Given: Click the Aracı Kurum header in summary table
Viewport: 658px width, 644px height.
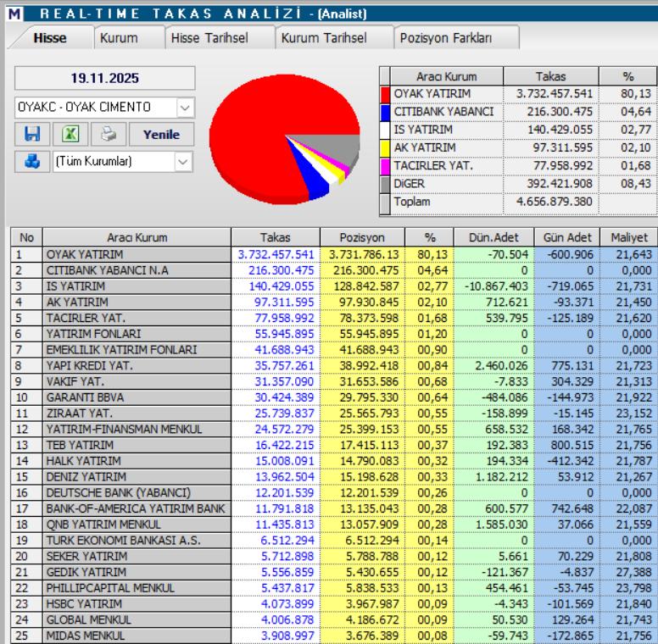Looking at the screenshot, I should tap(447, 77).
